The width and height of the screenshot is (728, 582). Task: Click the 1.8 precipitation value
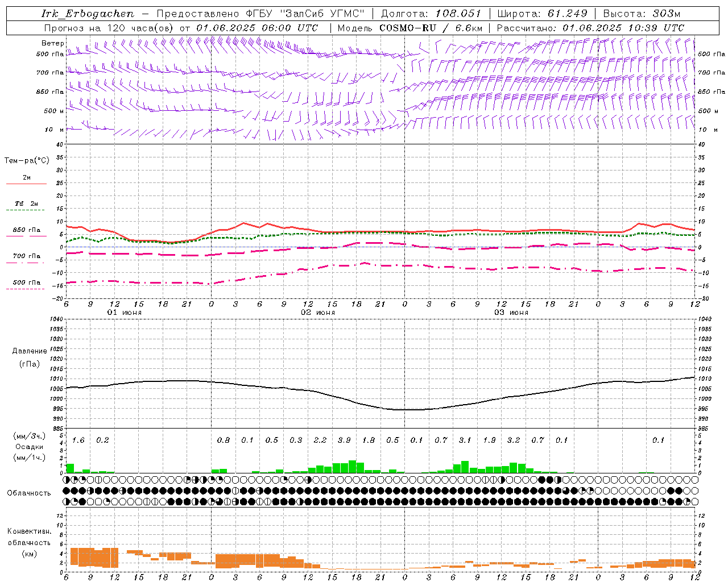click(369, 440)
